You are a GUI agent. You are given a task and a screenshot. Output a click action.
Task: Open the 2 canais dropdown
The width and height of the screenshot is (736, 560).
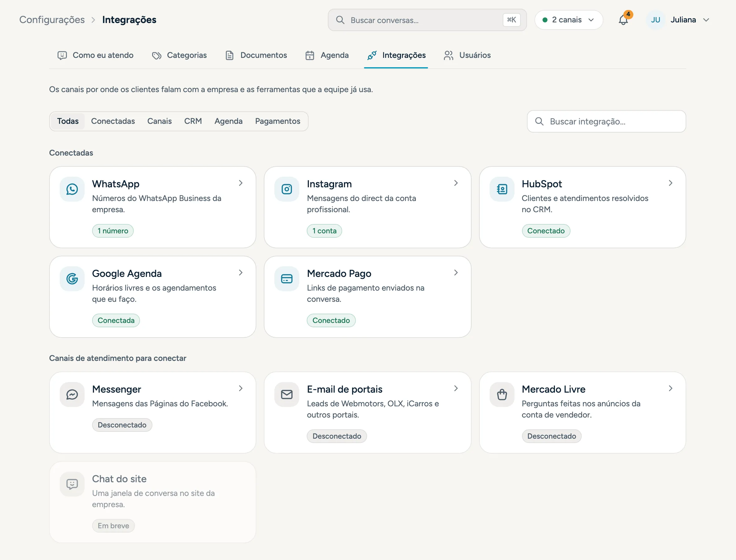569,20
